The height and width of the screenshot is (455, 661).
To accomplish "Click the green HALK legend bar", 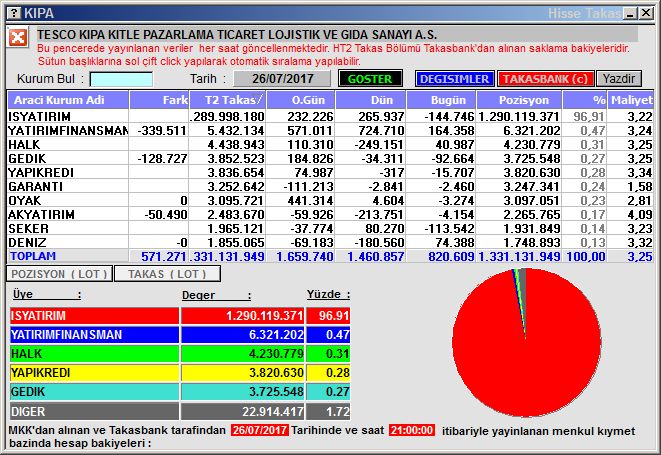I will coord(94,353).
